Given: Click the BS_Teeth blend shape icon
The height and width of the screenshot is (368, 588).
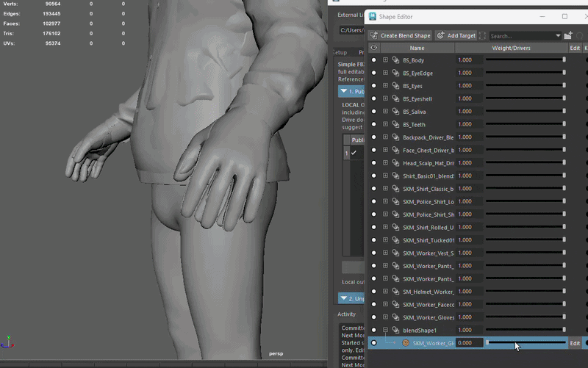Looking at the screenshot, I should coord(395,124).
